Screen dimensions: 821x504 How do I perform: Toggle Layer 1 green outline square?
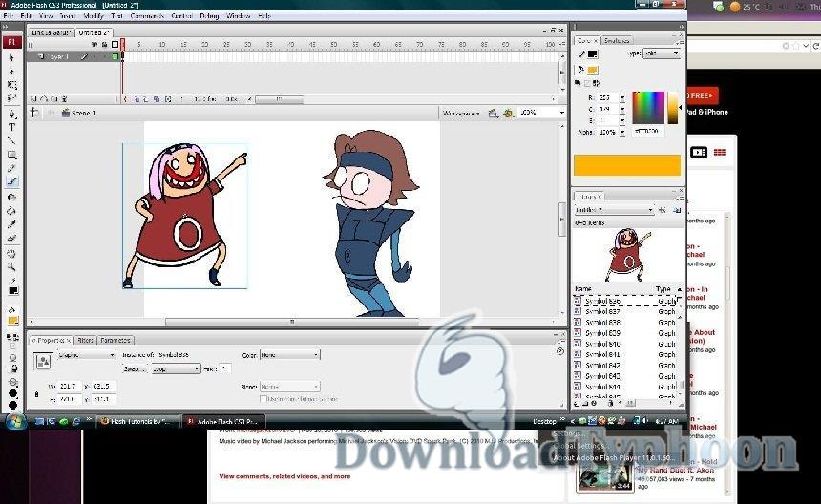[x=116, y=56]
